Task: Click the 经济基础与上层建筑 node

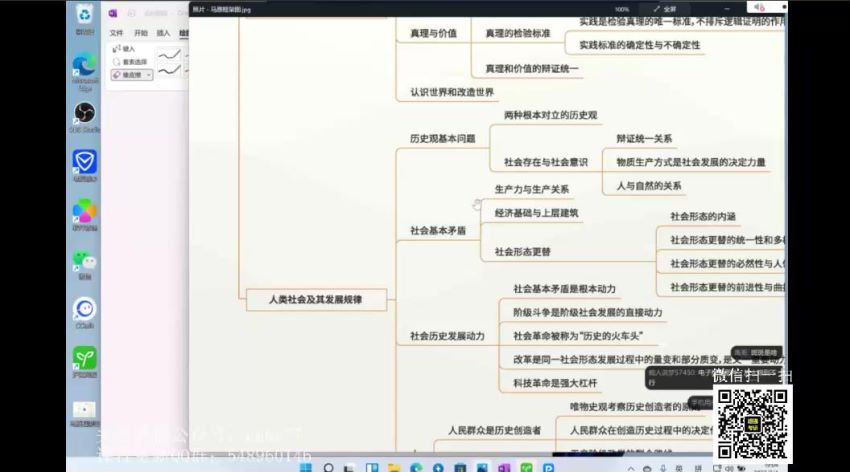Action: click(x=536, y=214)
